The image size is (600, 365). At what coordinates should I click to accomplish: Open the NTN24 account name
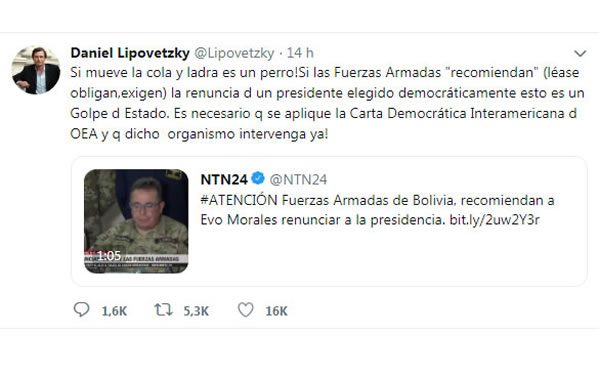(224, 179)
